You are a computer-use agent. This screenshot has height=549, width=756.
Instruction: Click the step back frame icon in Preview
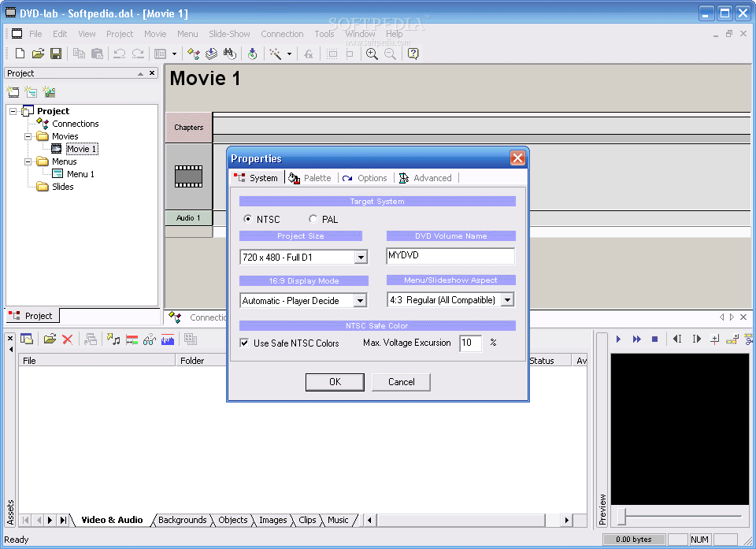coord(677,339)
